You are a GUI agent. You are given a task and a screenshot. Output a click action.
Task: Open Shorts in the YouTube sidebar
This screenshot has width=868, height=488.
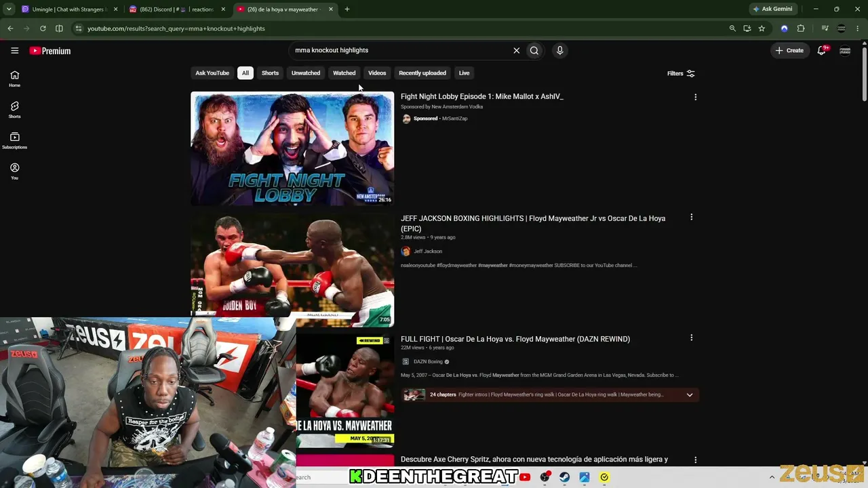click(14, 110)
